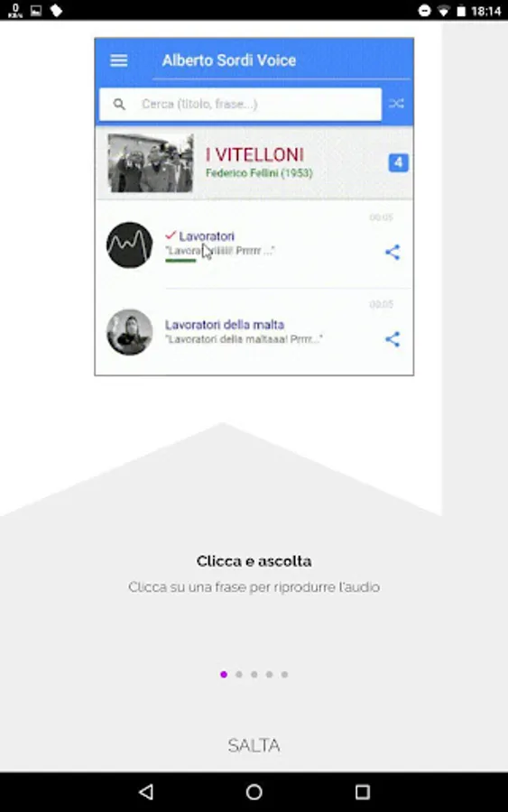Jump to the fifth page indicator dot
Viewport: 508px width, 812px height.
tap(284, 674)
